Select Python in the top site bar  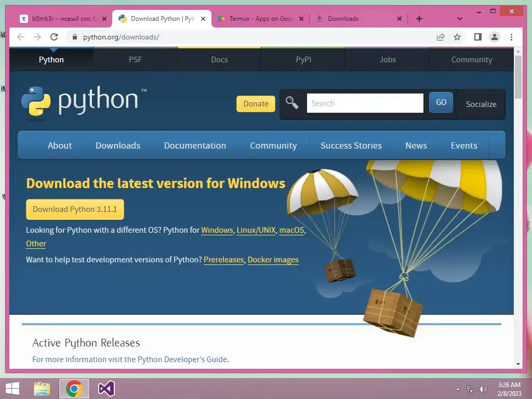coord(51,60)
